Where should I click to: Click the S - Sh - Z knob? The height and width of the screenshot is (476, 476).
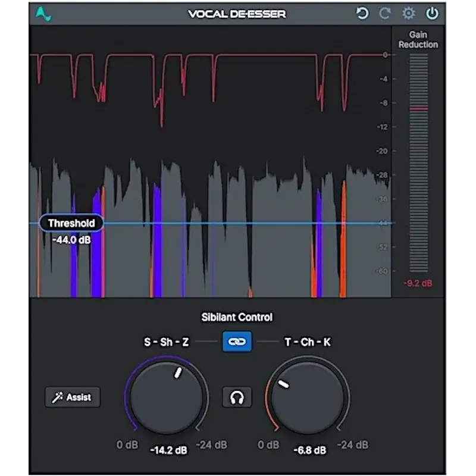click(167, 397)
